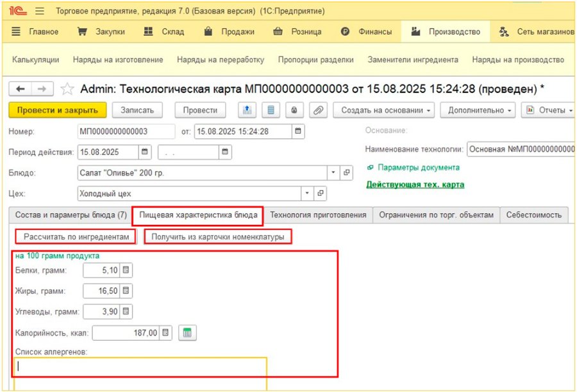577x392 pixels.
Task: Open the Сеть магазинов section
Action: (537, 31)
